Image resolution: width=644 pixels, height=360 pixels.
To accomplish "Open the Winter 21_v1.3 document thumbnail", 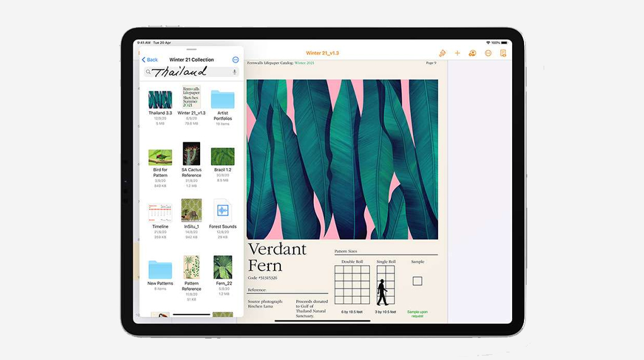I will tap(191, 97).
